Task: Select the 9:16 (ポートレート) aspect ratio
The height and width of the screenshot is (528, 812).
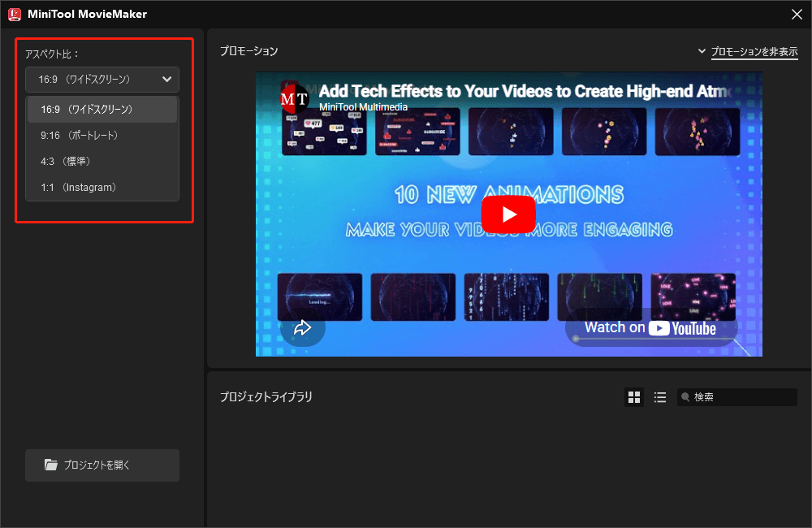Action: click(x=101, y=135)
